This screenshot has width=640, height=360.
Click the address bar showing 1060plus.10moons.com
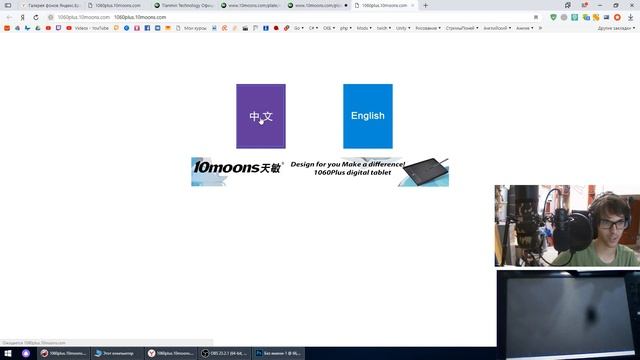pos(292,17)
